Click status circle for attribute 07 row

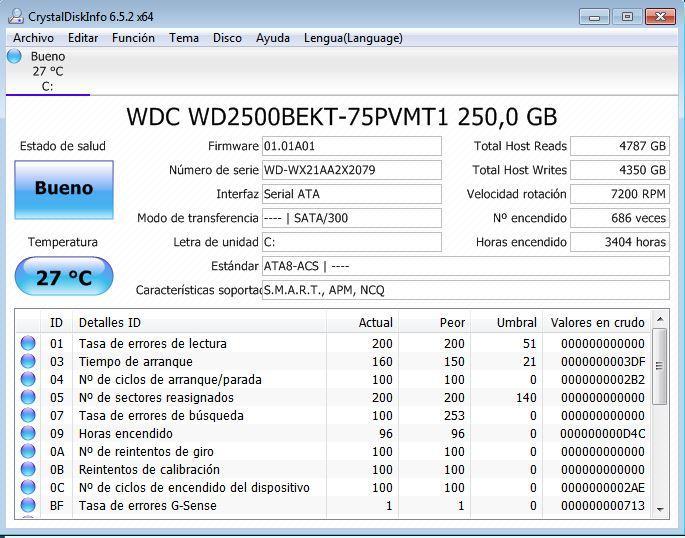click(28, 415)
